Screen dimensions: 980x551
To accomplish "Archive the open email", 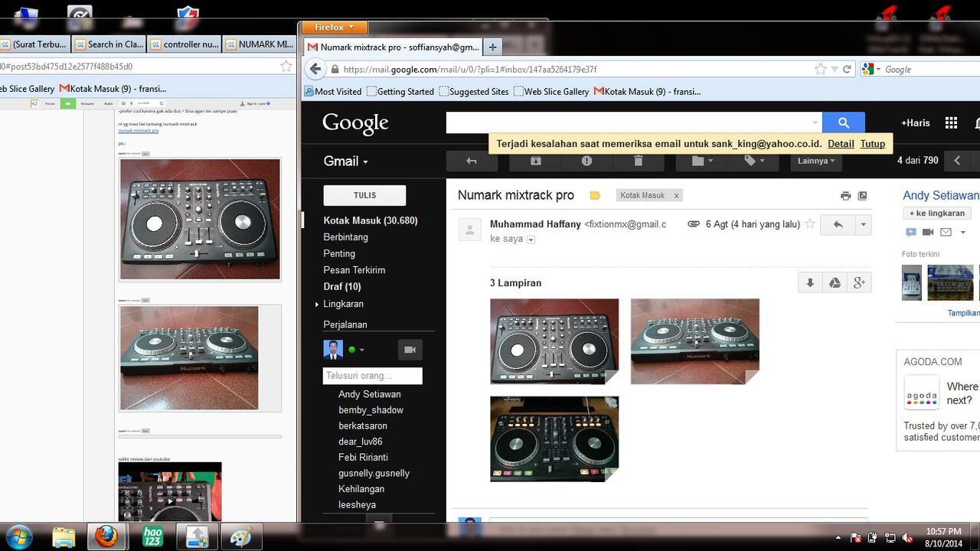I will click(536, 161).
